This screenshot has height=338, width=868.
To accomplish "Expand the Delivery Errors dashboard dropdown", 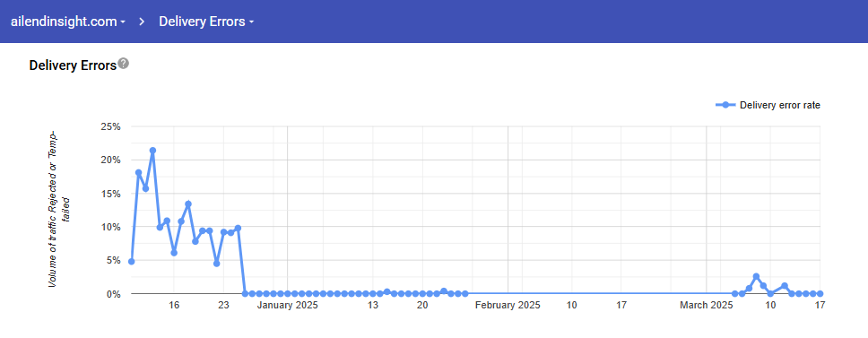I will click(206, 22).
